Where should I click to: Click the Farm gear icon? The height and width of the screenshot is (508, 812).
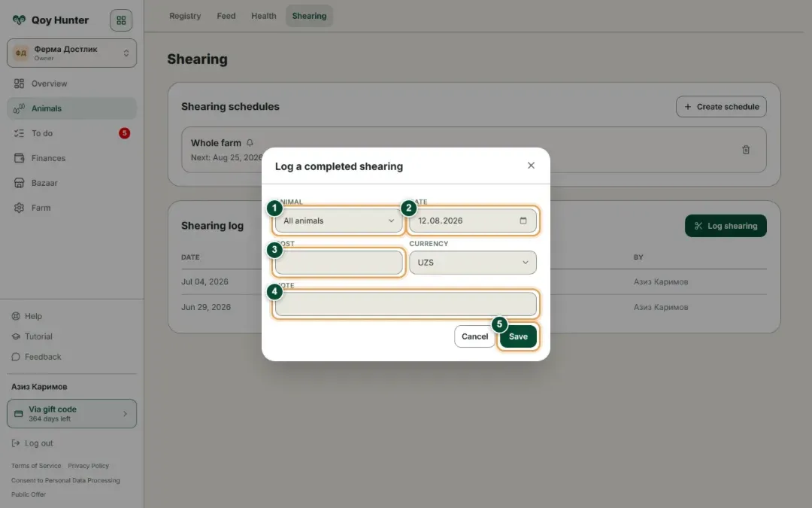19,208
